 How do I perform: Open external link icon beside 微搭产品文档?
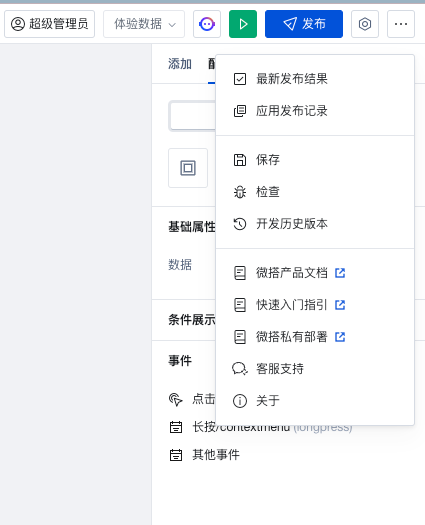pos(340,273)
